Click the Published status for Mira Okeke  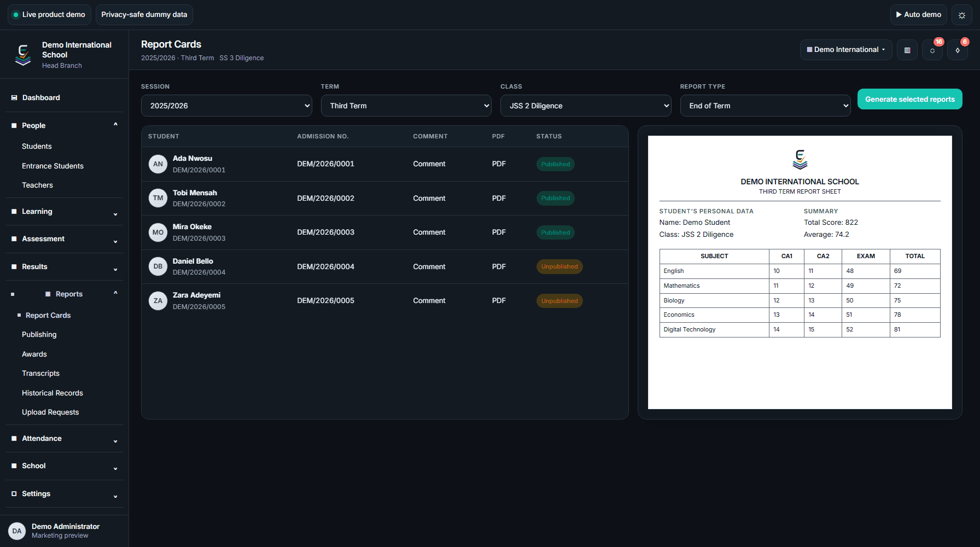point(556,232)
